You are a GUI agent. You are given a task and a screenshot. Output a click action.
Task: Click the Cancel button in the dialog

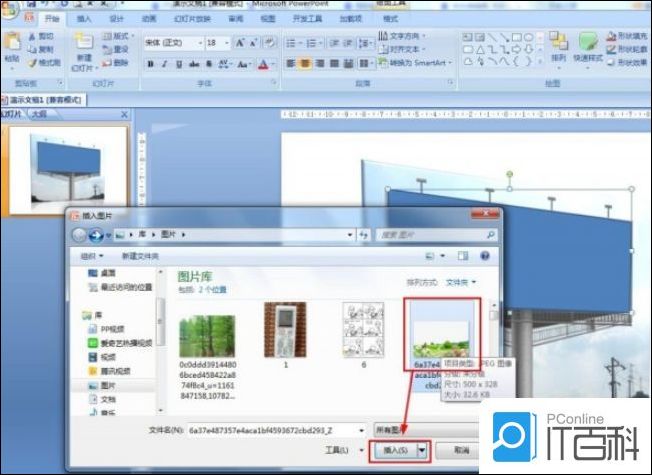tap(461, 450)
